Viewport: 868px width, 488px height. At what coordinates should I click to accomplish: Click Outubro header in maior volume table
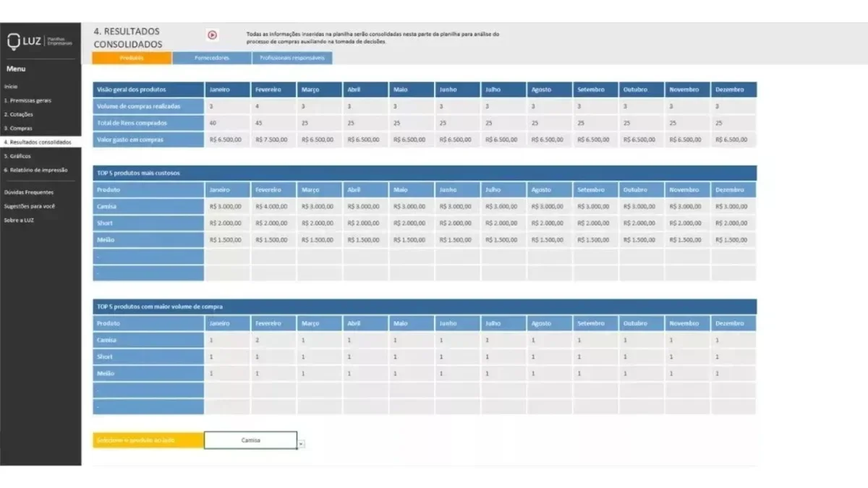[641, 323]
